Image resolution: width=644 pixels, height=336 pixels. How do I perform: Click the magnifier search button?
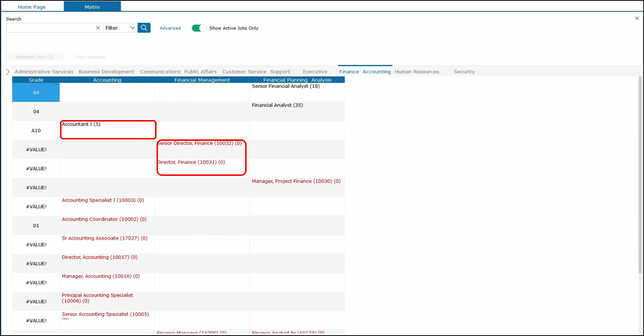(144, 28)
